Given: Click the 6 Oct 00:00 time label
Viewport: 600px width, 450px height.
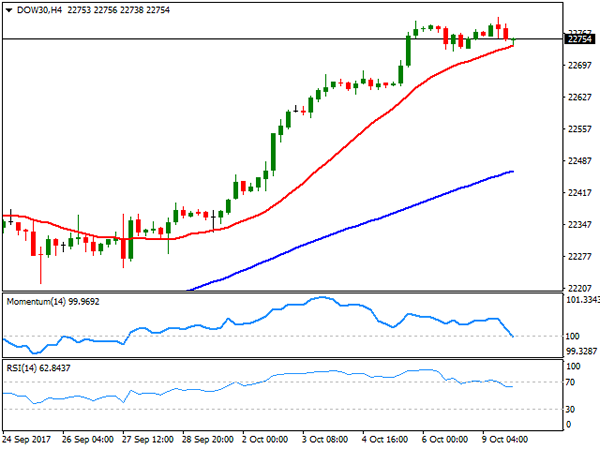Looking at the screenshot, I should [445, 439].
